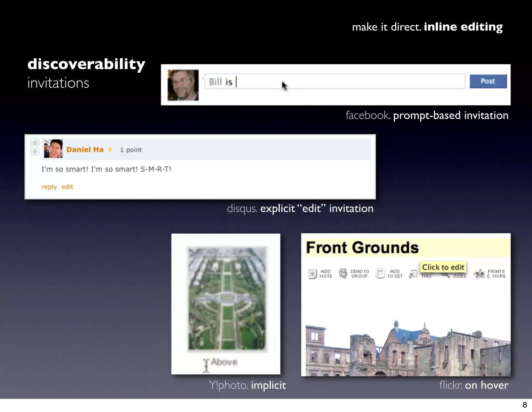Click the 'Above' photo caption to edit
The image size is (532, 412).
click(224, 362)
